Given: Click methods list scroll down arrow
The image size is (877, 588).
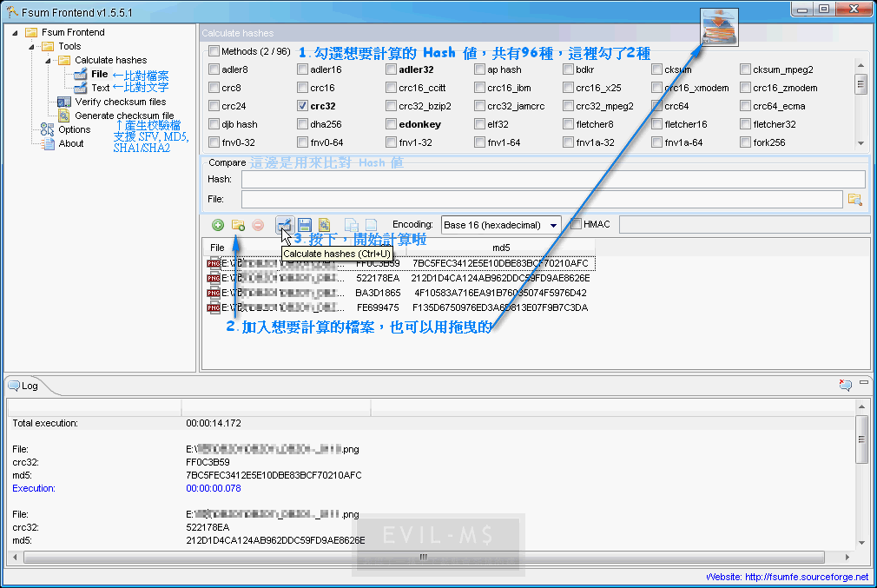Looking at the screenshot, I should coord(861,143).
